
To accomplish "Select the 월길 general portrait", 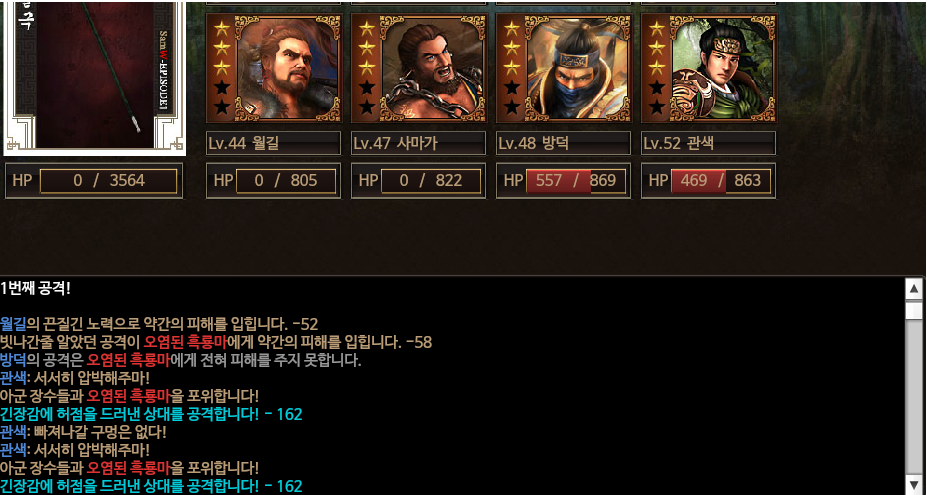I will pos(288,68).
